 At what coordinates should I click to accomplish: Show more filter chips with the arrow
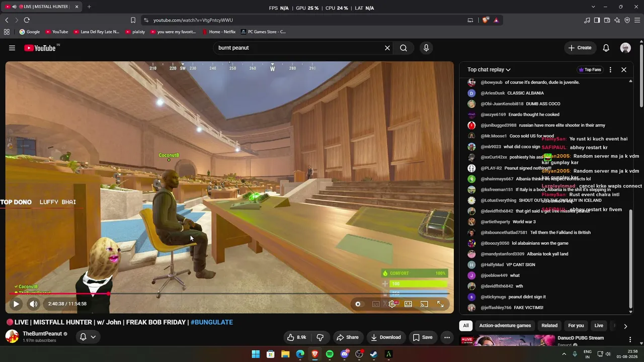(x=625, y=326)
